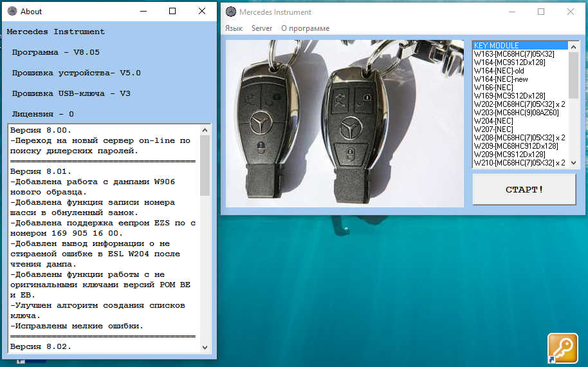The height and width of the screenshot is (367, 588).
Task: Click the About window title icon
Action: tap(12, 11)
